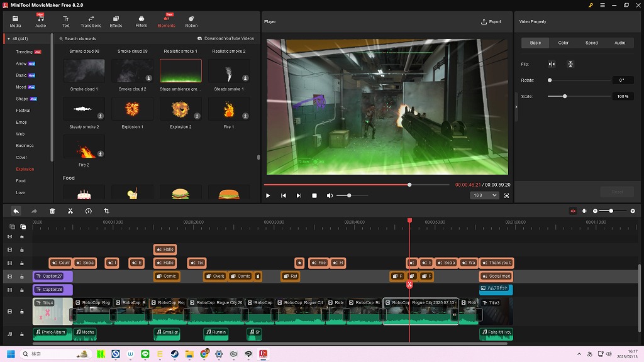Download the Smoke cloud 2 element
The image size is (644, 362).
(148, 78)
